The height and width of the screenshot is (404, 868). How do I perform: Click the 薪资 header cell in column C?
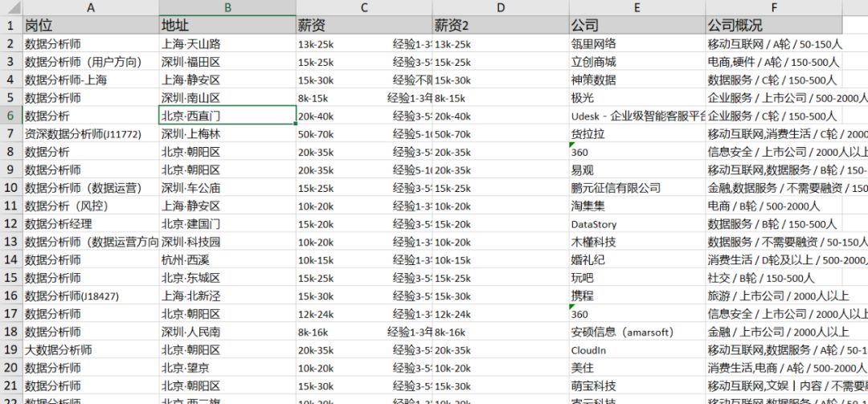point(364,25)
